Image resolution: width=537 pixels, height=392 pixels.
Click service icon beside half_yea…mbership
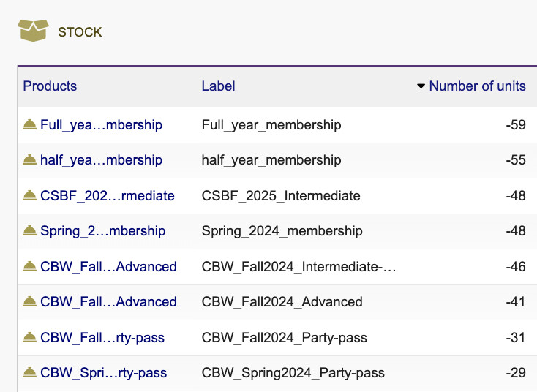tap(29, 159)
